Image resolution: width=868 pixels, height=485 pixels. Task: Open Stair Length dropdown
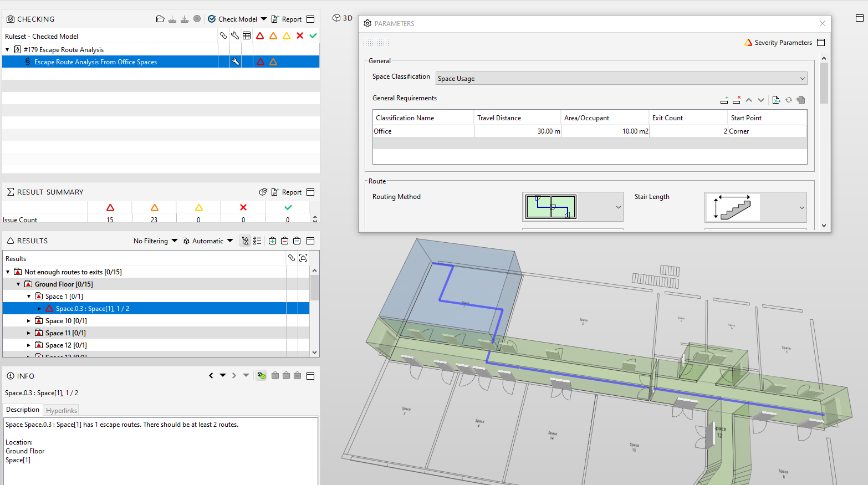755,207
